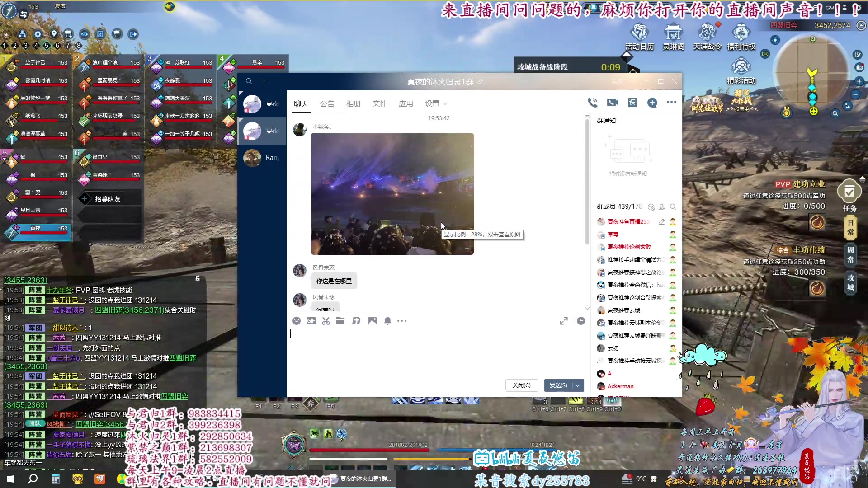Select the 周常 weekly side tab
The image size is (868, 488).
850,255
